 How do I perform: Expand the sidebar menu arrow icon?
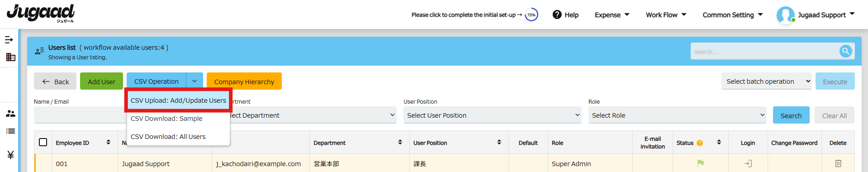point(9,40)
